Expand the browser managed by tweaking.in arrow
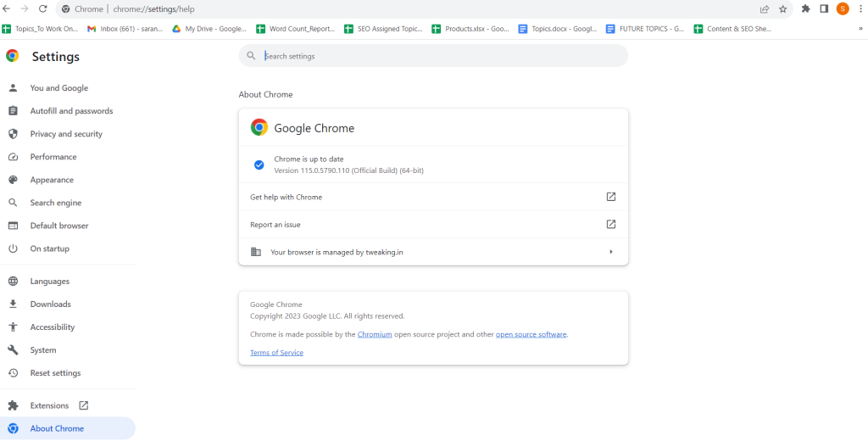The width and height of the screenshot is (868, 441). tap(611, 252)
